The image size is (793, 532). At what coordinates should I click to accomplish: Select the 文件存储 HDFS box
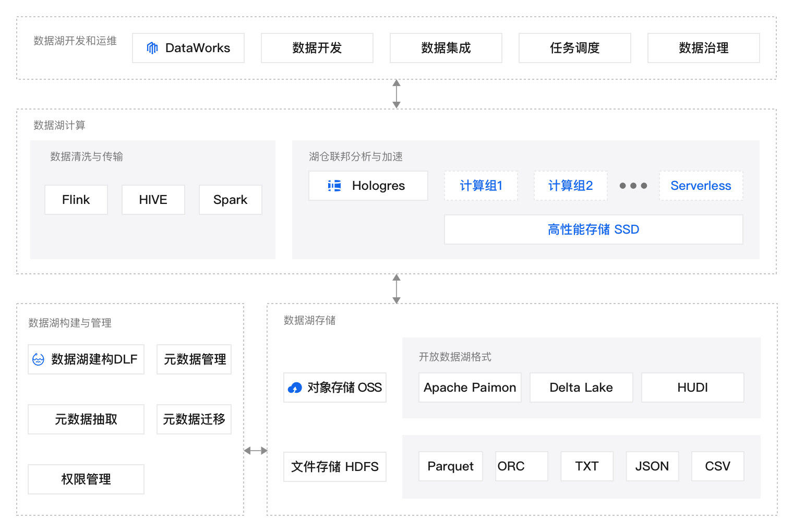click(x=334, y=467)
